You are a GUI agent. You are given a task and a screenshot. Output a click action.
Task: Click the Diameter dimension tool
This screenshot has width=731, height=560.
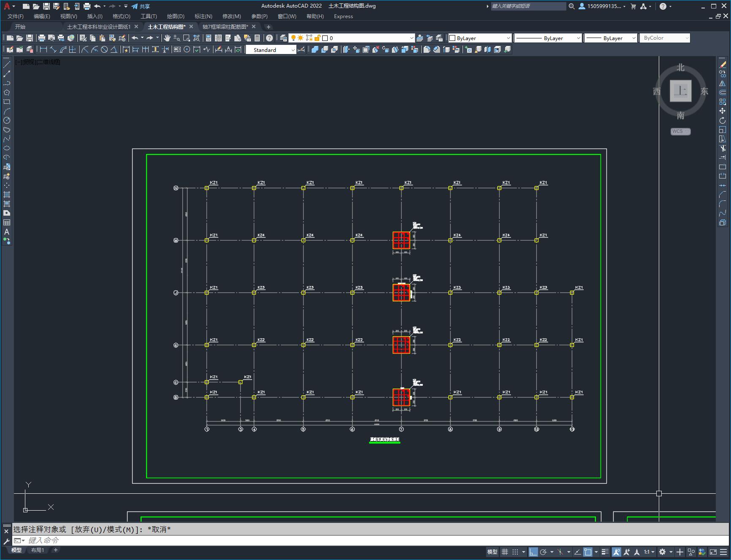[x=104, y=50]
